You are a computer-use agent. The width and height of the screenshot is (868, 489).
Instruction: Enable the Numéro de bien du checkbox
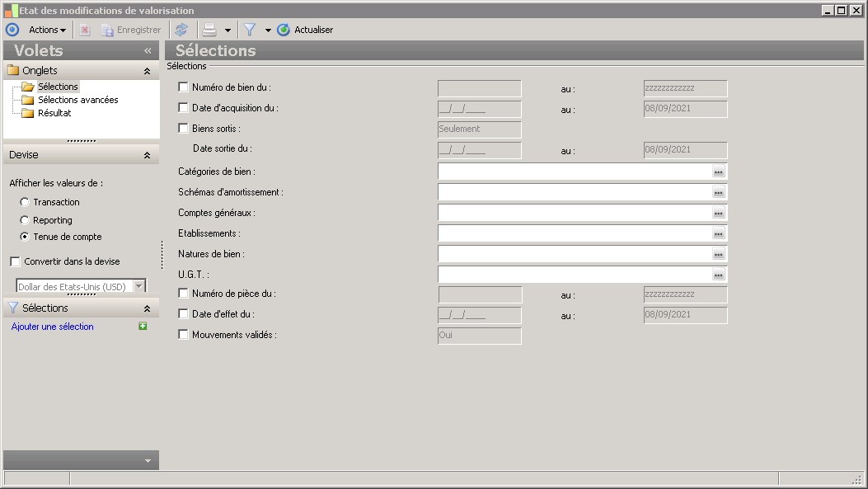183,87
